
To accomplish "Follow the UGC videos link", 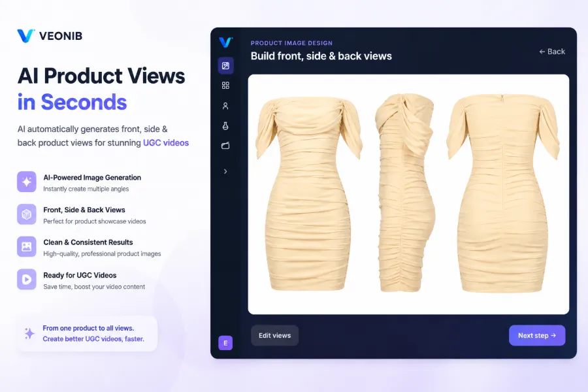I will [166, 142].
